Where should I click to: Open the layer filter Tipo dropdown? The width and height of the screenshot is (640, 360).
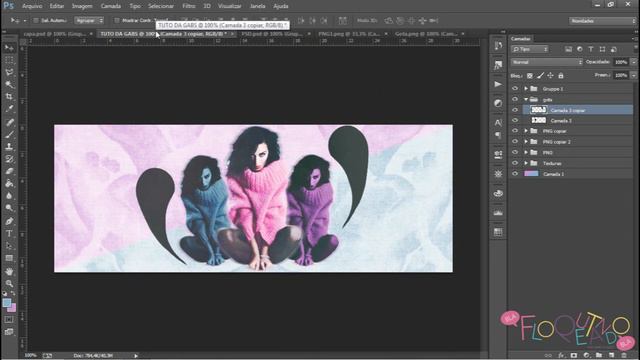(530, 49)
